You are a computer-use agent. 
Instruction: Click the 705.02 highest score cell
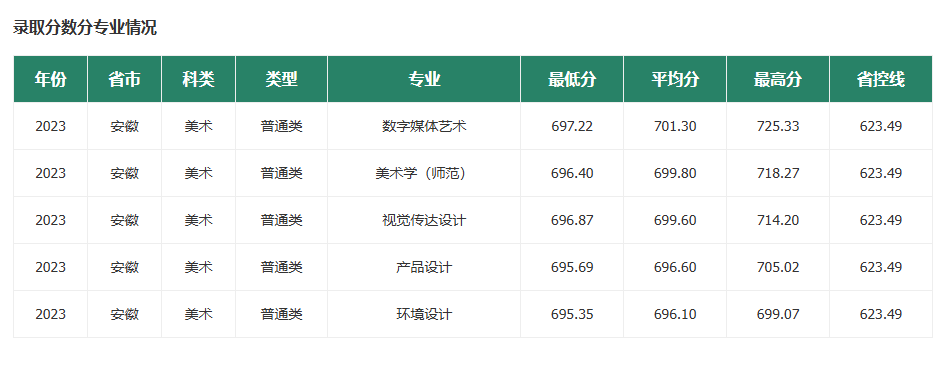click(x=778, y=267)
